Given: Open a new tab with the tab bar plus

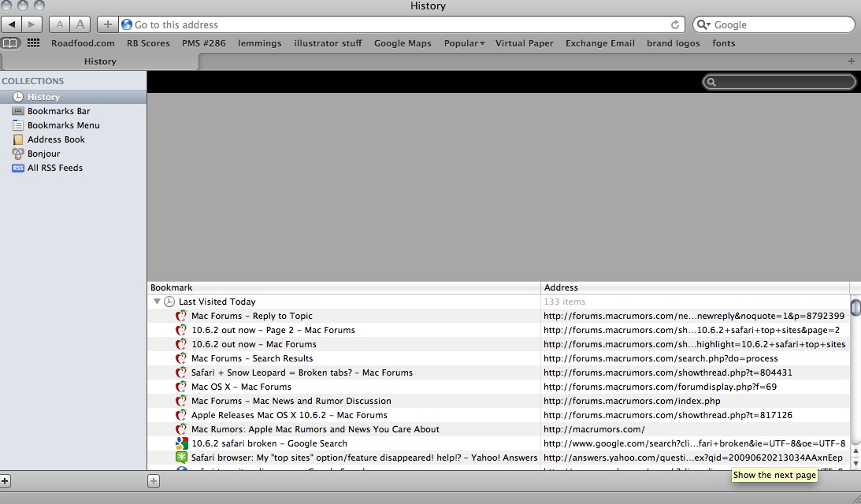Looking at the screenshot, I should 851,61.
